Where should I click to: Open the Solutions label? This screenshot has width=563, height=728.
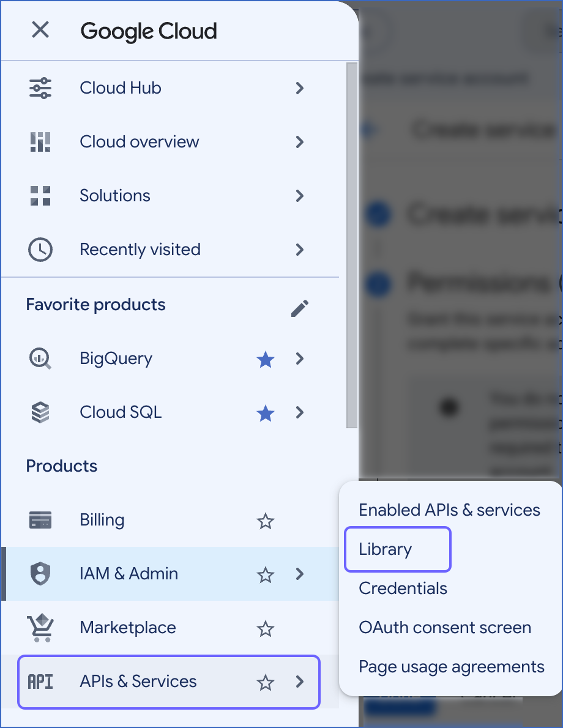click(x=114, y=196)
